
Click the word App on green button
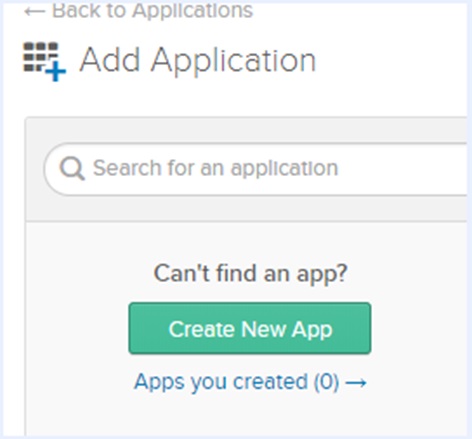coord(312,330)
